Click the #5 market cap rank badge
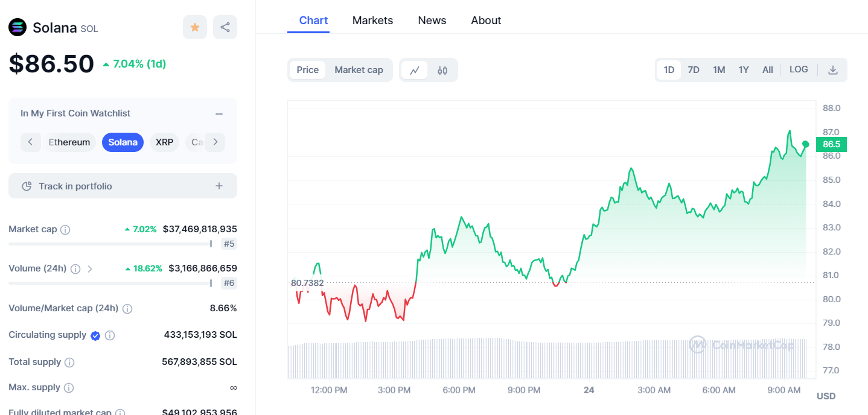Screen dimensions: 868x415 (229, 244)
